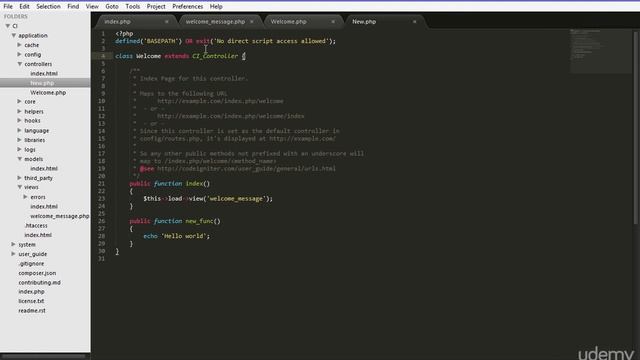Screen dimensions: 640x360
Task: Expand the config folder arrow
Action: pyautogui.click(x=19, y=54)
